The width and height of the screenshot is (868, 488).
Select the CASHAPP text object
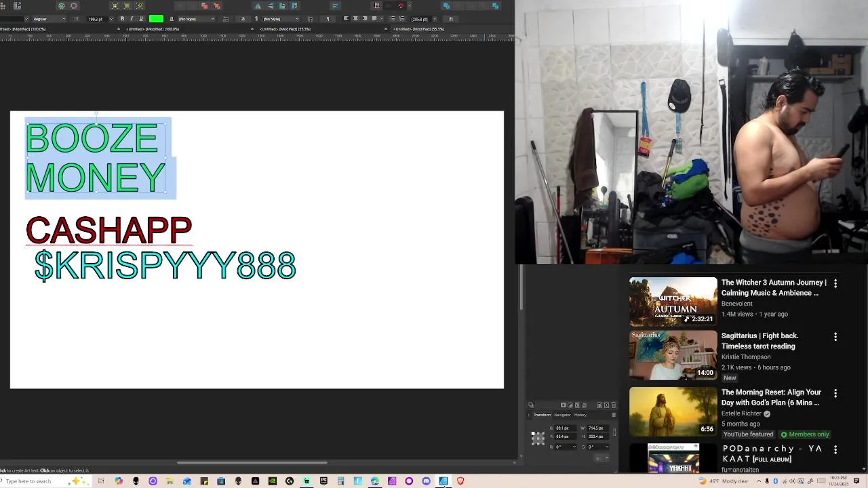109,230
